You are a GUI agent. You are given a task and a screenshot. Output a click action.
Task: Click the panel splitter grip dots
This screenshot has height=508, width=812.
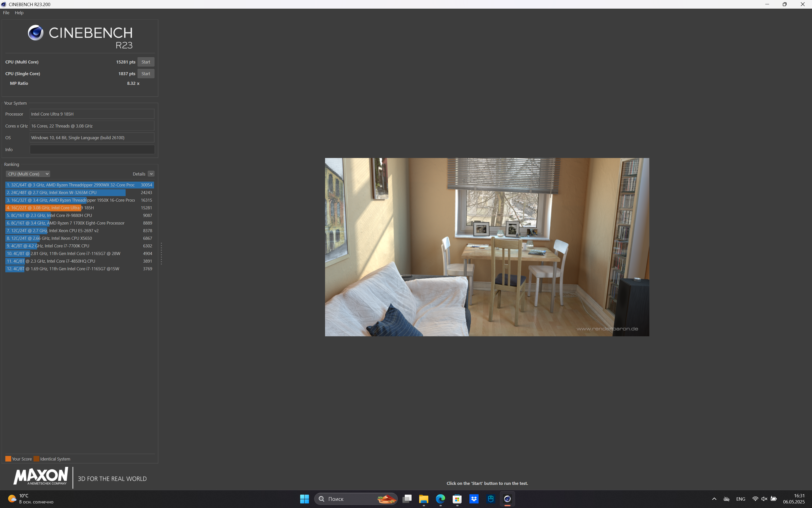(161, 253)
